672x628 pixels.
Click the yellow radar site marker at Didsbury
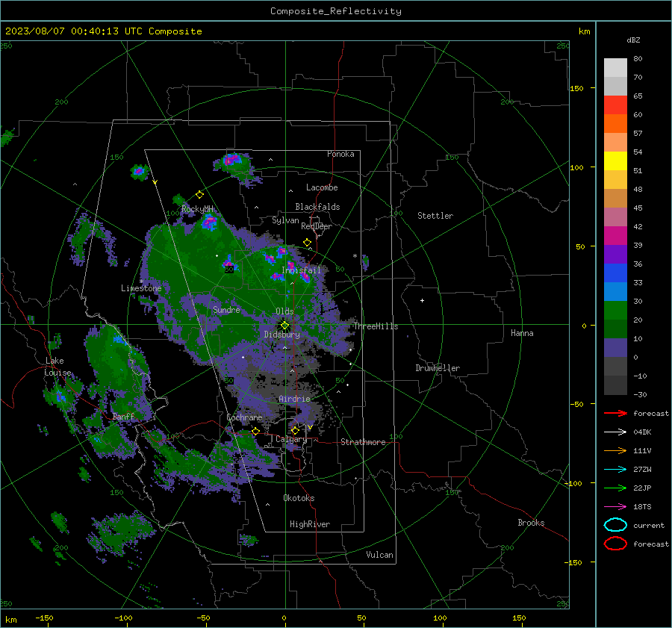tap(284, 326)
